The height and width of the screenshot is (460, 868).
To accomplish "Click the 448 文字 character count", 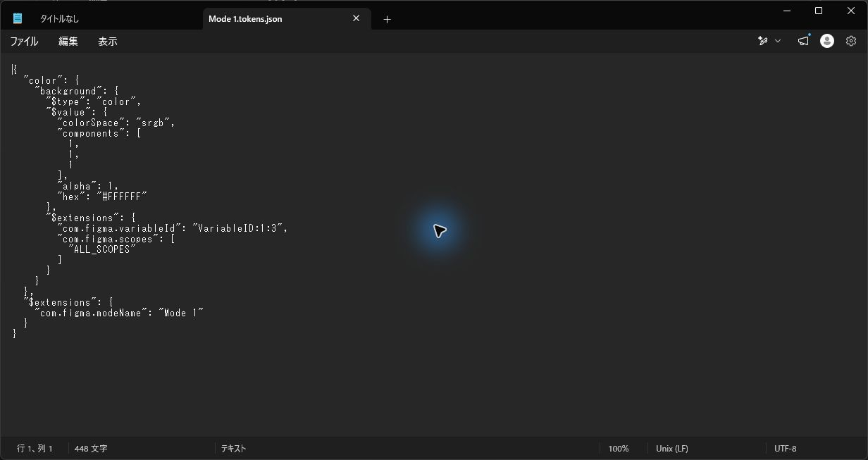I will point(91,449).
